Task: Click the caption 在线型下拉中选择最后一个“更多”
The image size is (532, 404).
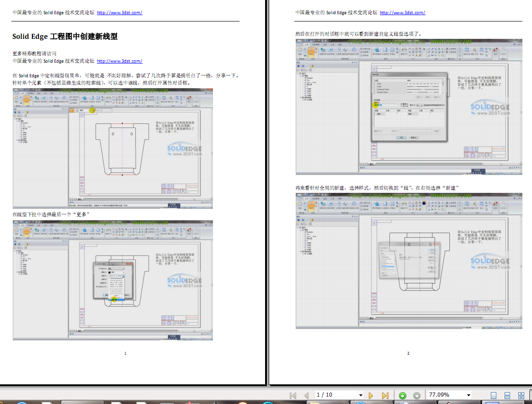Action: click(51, 214)
